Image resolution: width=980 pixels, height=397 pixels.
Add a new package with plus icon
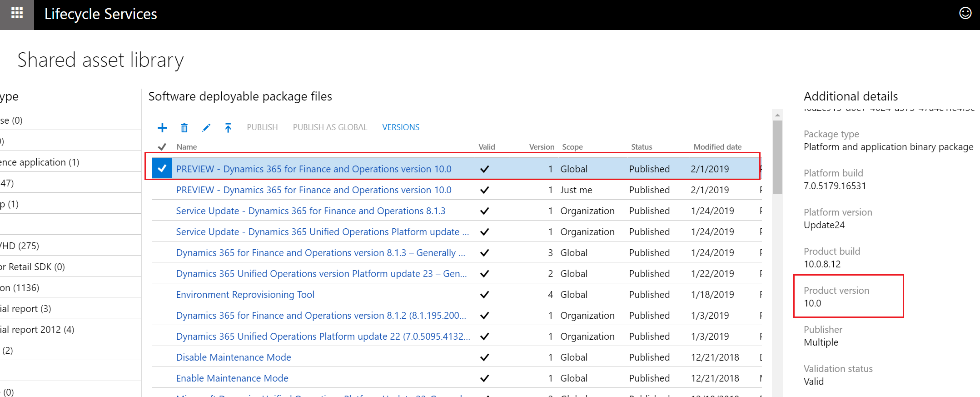coord(162,128)
